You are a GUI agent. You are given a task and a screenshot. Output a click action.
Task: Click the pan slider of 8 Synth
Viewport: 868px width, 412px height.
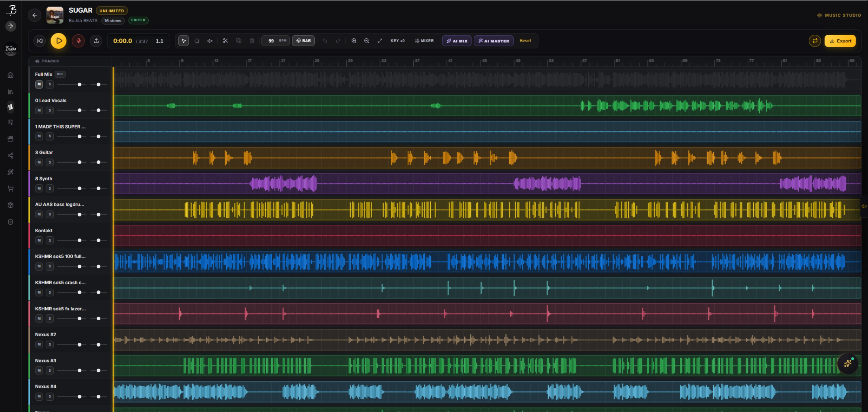tap(99, 188)
